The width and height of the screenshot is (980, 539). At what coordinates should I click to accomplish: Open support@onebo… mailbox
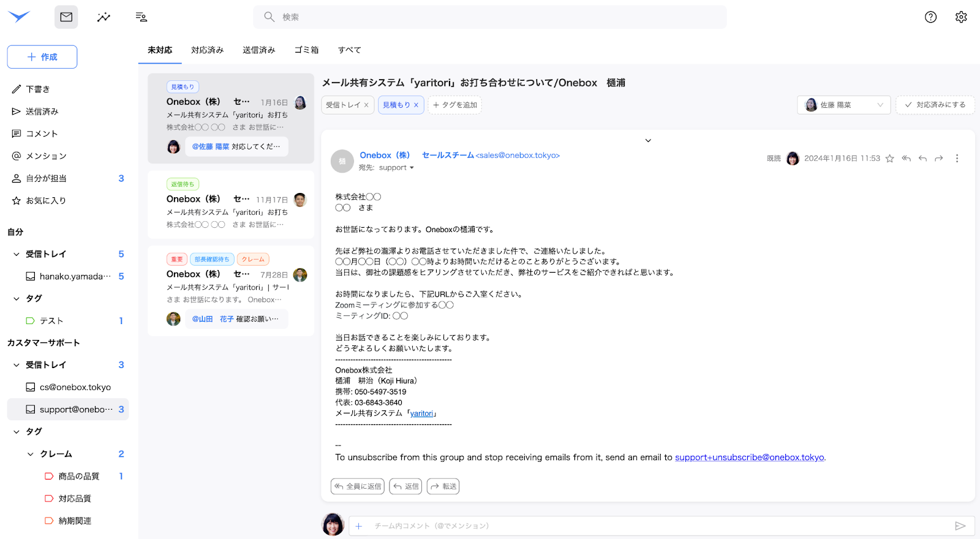click(68, 409)
